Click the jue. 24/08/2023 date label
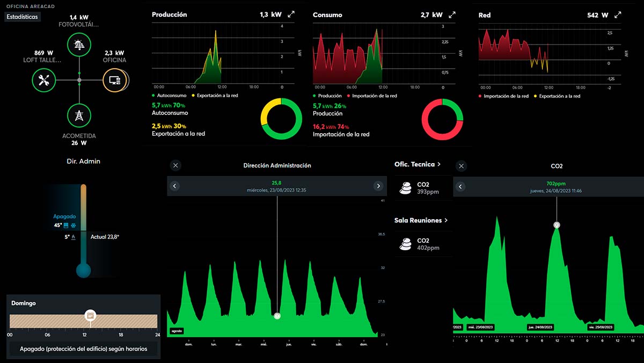Image resolution: width=644 pixels, height=363 pixels. click(540, 327)
